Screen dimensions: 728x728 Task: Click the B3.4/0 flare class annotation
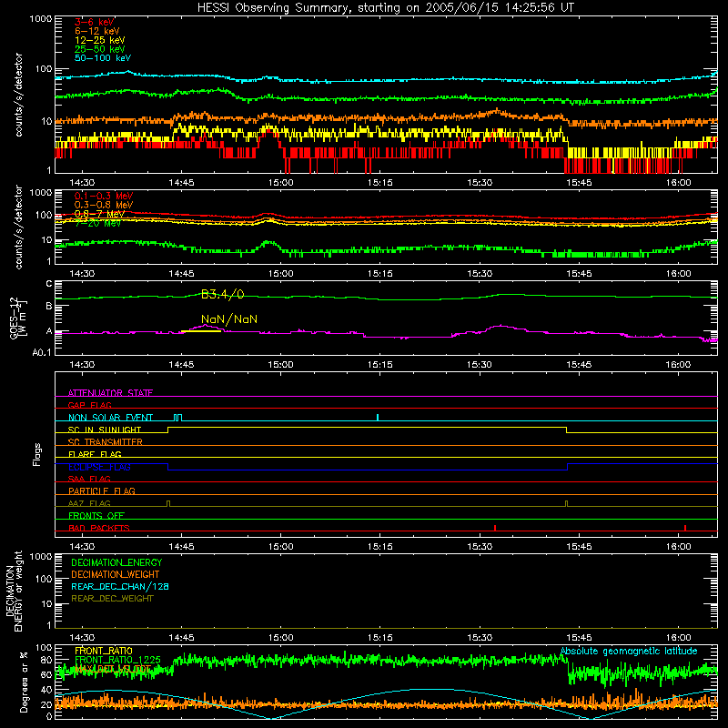click(x=222, y=294)
